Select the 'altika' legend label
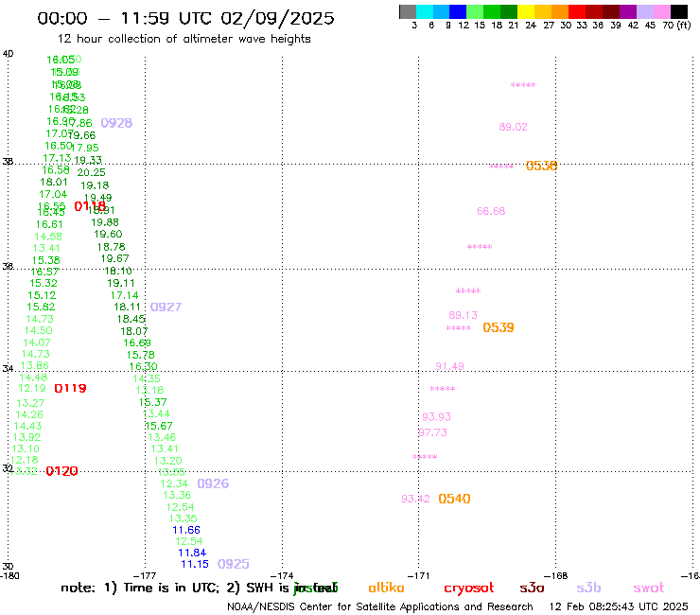700x615 pixels. coord(386,588)
